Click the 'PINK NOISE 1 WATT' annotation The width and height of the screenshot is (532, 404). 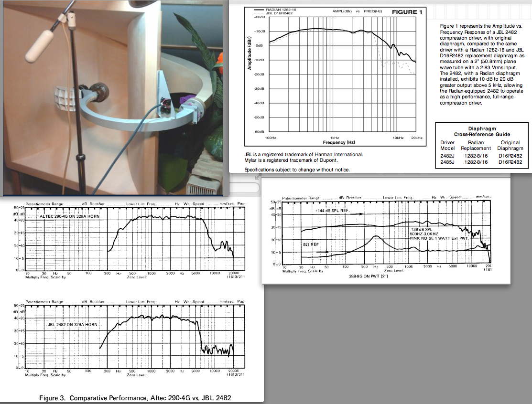pyautogui.click(x=439, y=238)
